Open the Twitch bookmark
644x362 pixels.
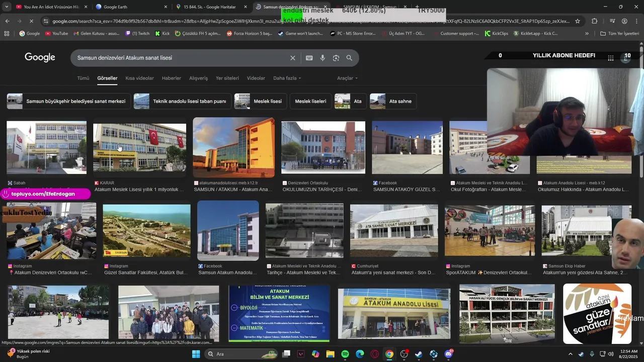[x=137, y=34]
